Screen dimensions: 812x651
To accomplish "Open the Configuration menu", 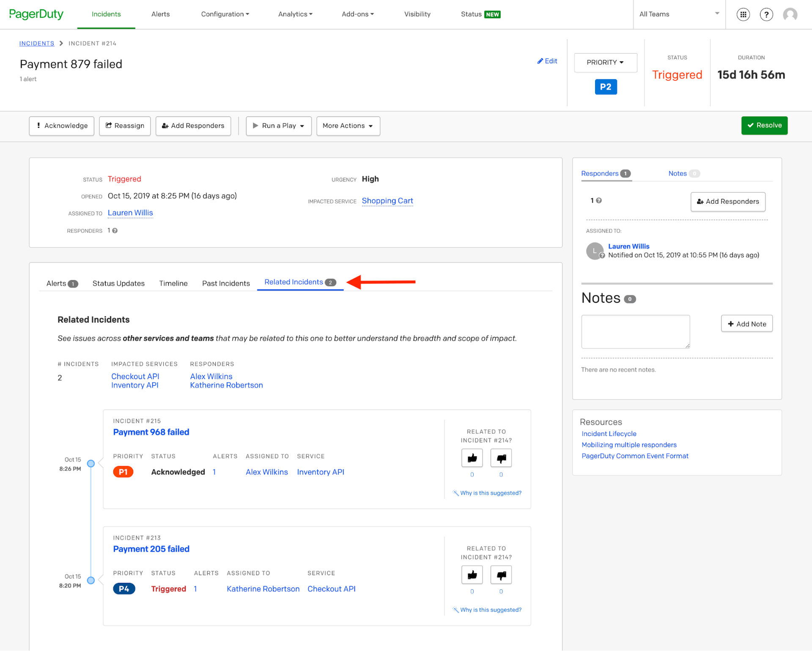I will click(x=225, y=14).
